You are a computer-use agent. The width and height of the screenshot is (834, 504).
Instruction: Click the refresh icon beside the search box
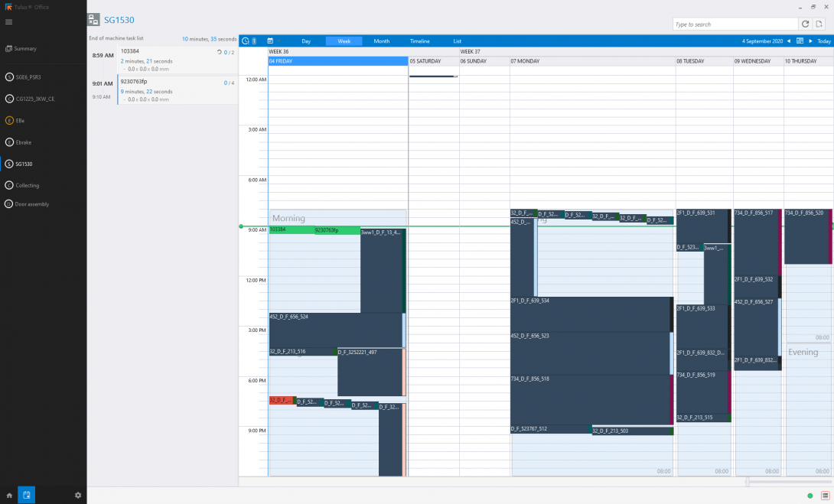pos(805,24)
